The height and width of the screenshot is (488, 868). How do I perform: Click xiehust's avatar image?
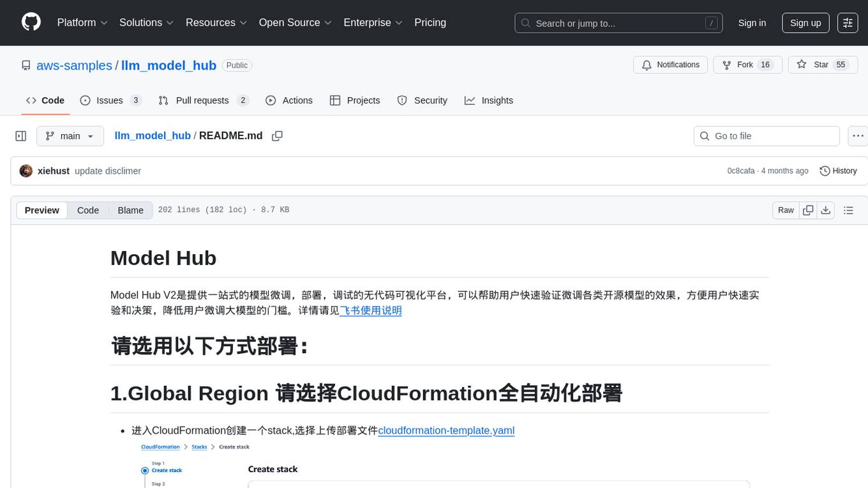point(26,171)
